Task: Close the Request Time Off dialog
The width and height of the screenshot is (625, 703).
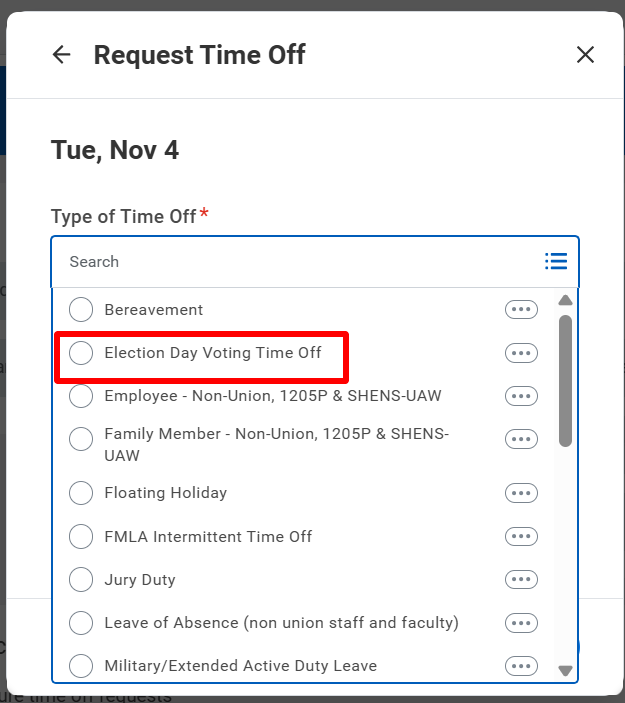Action: 585,55
